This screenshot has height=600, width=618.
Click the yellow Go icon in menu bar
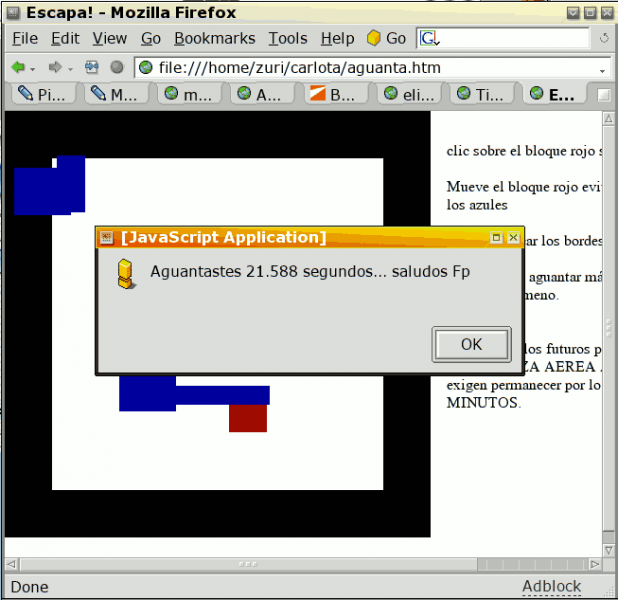tap(373, 39)
